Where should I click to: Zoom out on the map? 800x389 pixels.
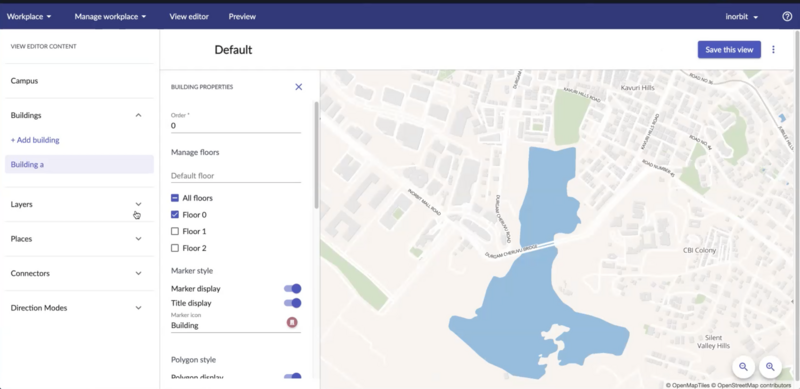[x=743, y=367]
